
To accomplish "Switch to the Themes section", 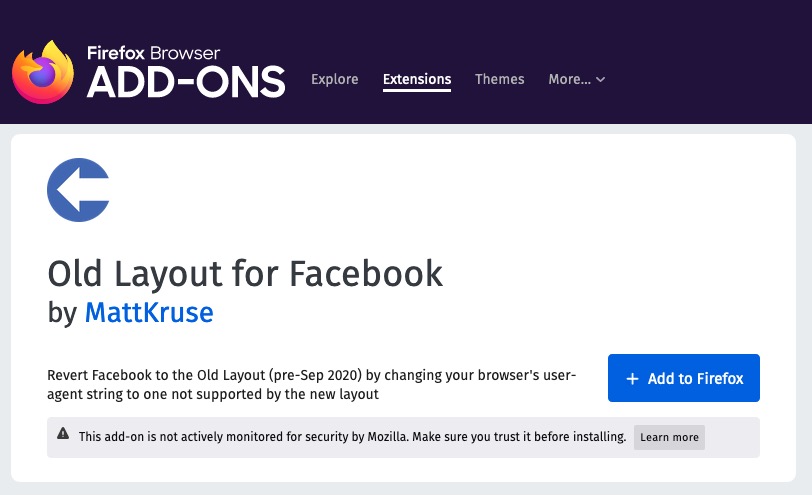I will 499,79.
